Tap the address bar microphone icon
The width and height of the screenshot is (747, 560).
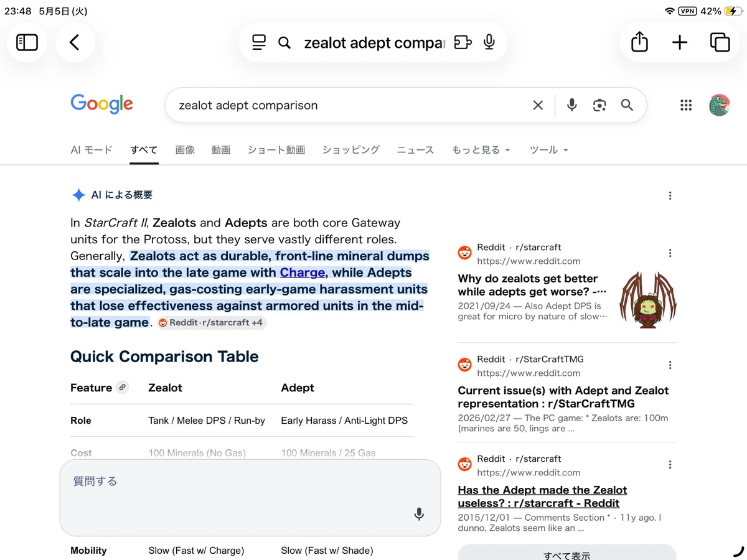(x=489, y=42)
